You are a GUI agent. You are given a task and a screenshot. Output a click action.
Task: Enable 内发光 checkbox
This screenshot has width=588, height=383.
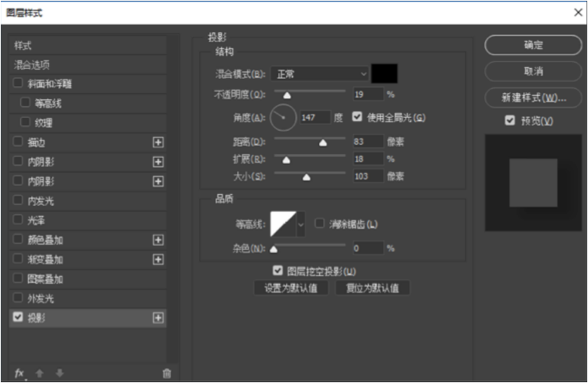pyautogui.click(x=17, y=200)
